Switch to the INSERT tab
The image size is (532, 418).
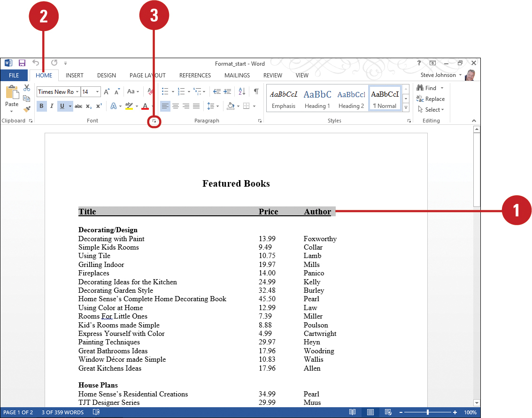tap(74, 75)
